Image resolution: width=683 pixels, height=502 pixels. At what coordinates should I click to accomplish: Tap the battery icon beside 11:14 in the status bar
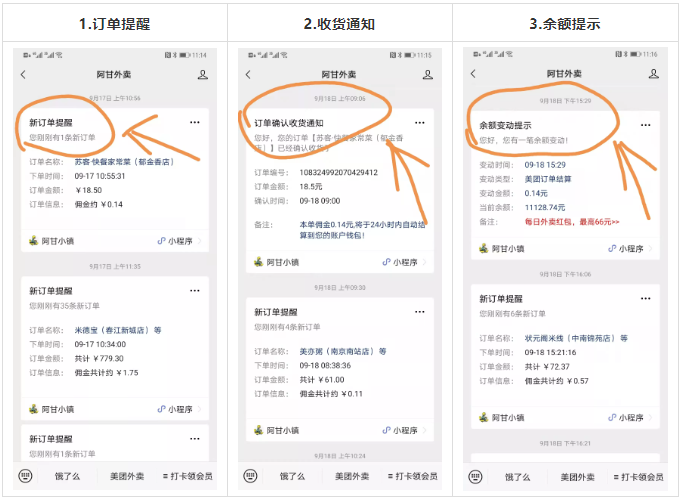[x=185, y=55]
